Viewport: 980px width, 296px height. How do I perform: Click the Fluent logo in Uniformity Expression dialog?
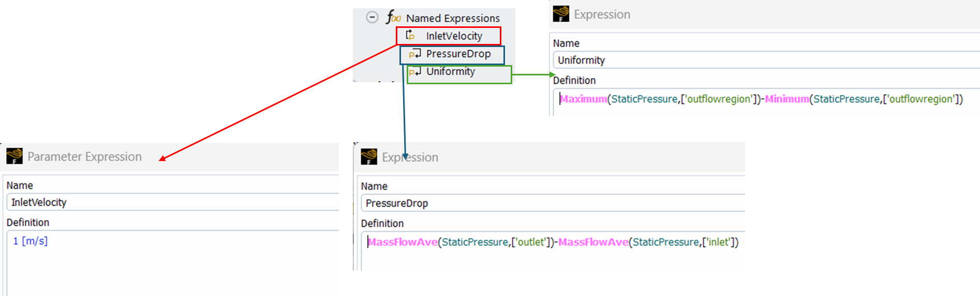561,14
